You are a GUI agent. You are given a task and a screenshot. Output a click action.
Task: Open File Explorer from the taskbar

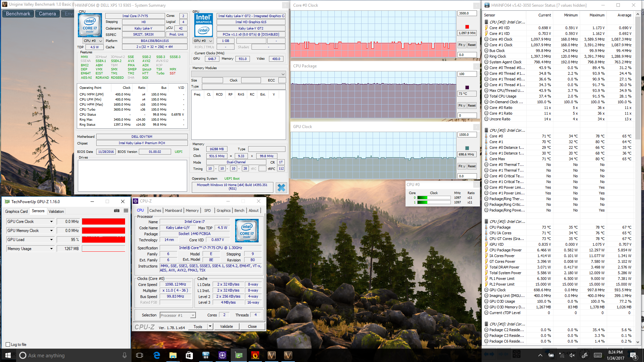tap(173, 355)
